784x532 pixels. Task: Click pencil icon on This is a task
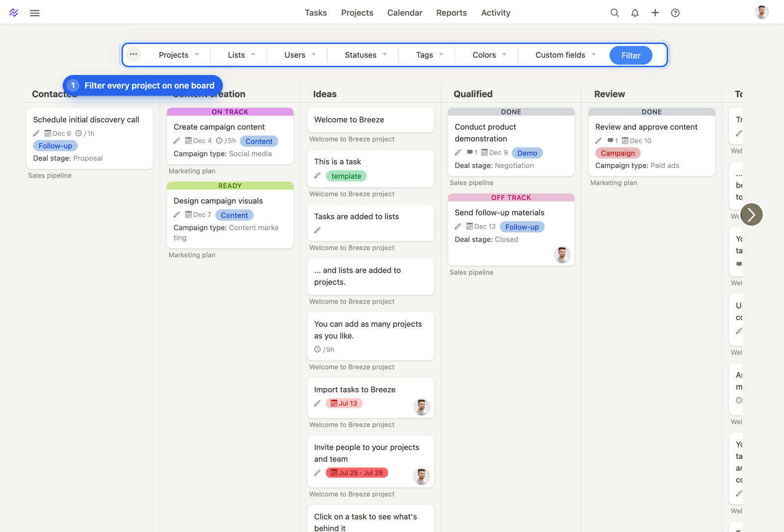click(x=318, y=175)
